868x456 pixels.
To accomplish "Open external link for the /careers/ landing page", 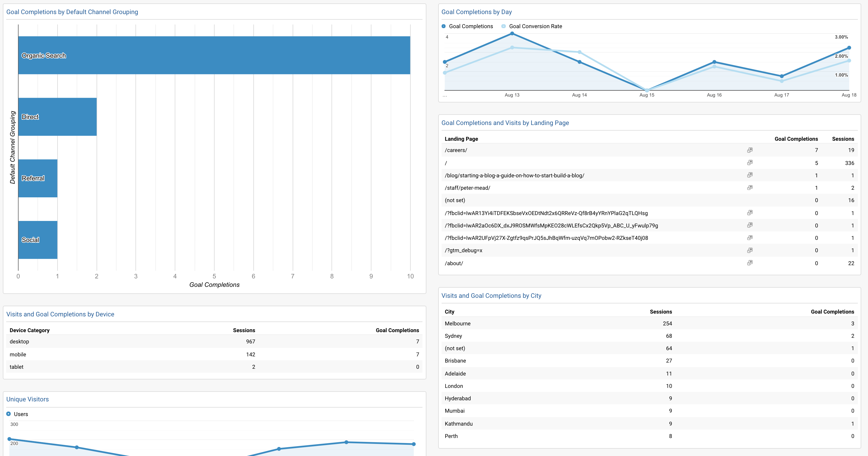I will (x=750, y=150).
